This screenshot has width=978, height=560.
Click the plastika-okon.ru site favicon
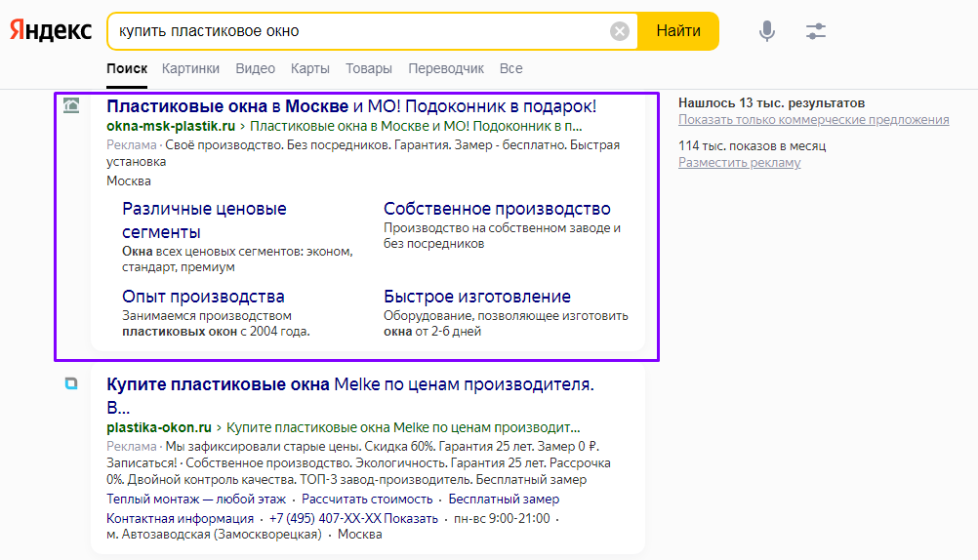coord(71,383)
